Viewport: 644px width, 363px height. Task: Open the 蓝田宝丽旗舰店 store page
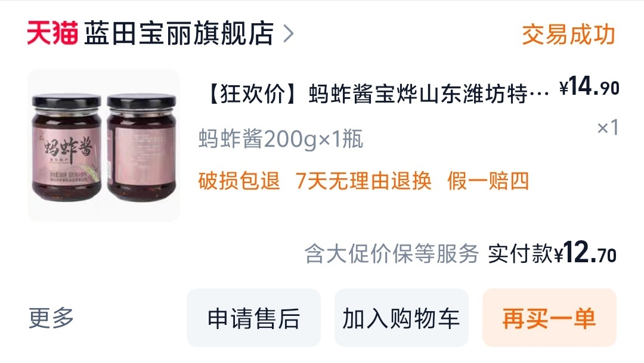point(179,33)
